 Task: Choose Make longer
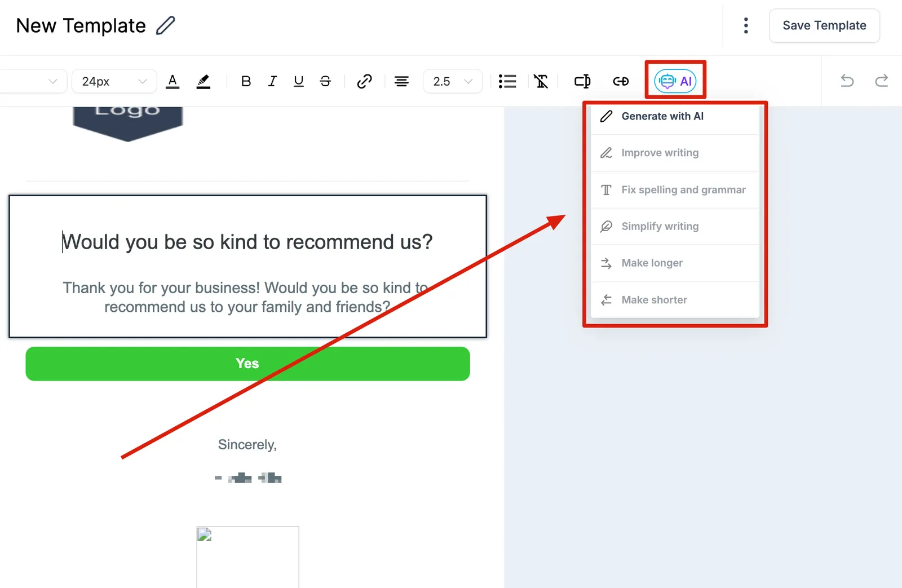pyautogui.click(x=675, y=263)
